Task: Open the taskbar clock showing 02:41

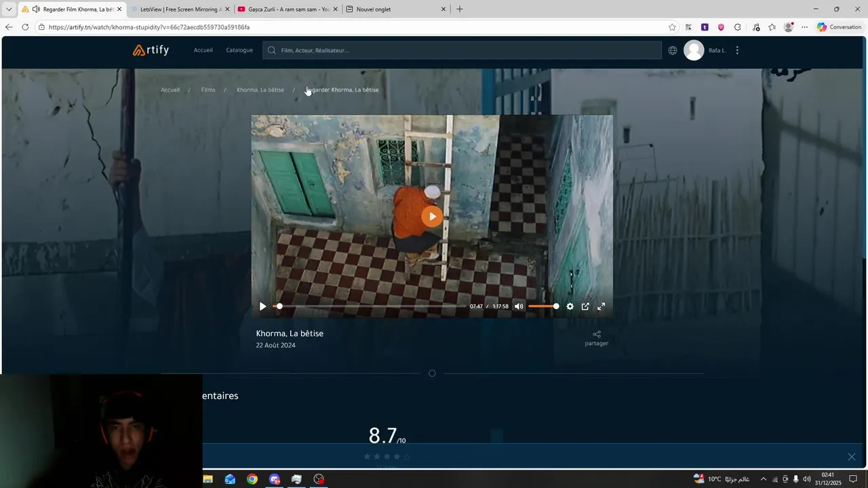Action: (828, 479)
